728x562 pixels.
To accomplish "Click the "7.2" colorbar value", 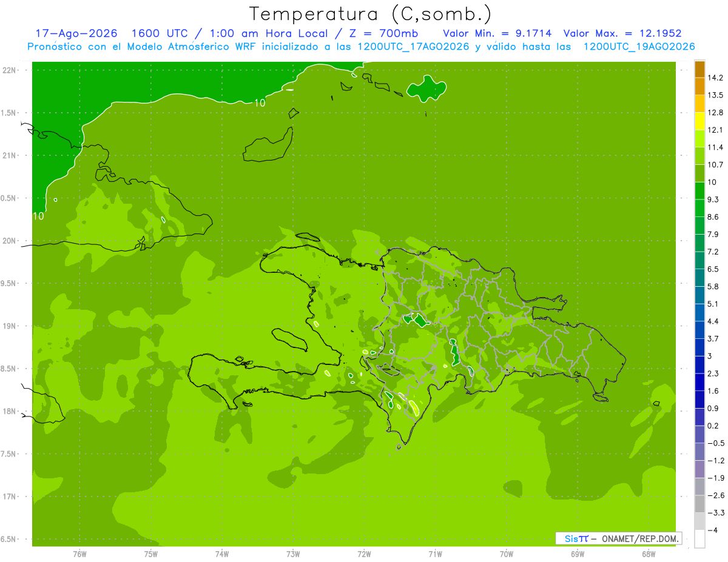I will [x=713, y=252].
